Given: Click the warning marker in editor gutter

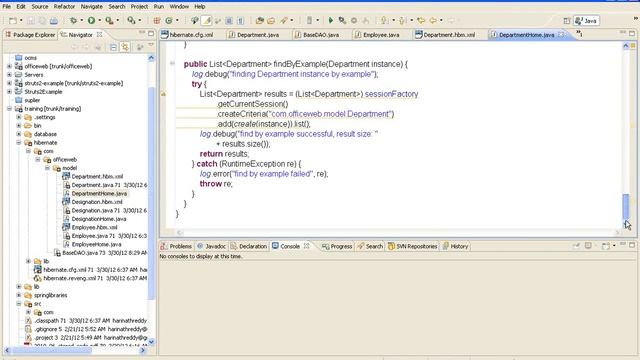Looking at the screenshot, I should point(163,94).
